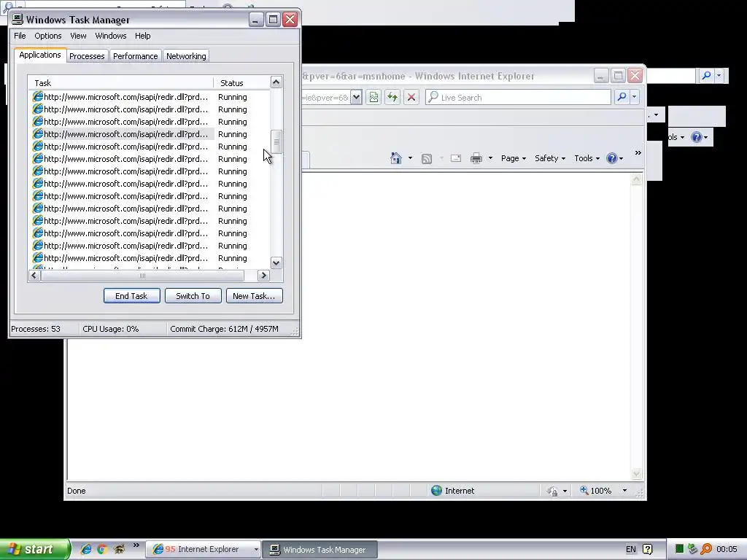Screen dimensions: 747x560
Task: Open the Page menu dropdown
Action: [513, 158]
